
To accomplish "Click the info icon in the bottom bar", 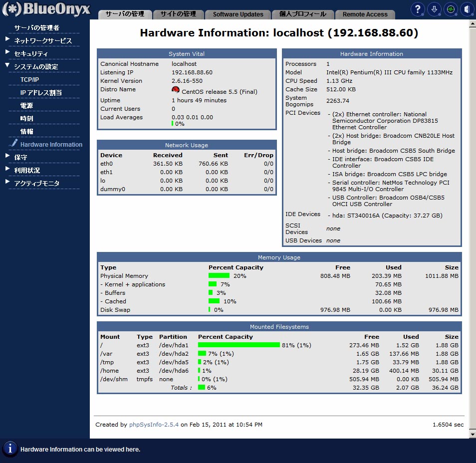I will pyautogui.click(x=10, y=449).
